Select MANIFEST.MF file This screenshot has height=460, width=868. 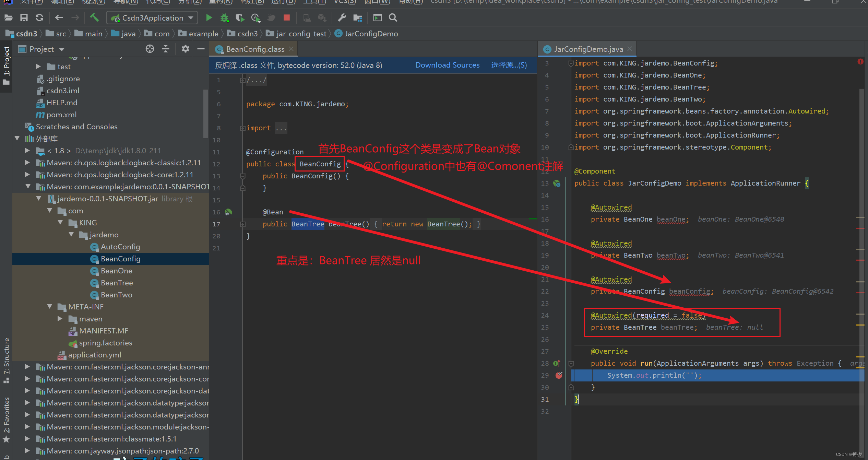tap(104, 331)
